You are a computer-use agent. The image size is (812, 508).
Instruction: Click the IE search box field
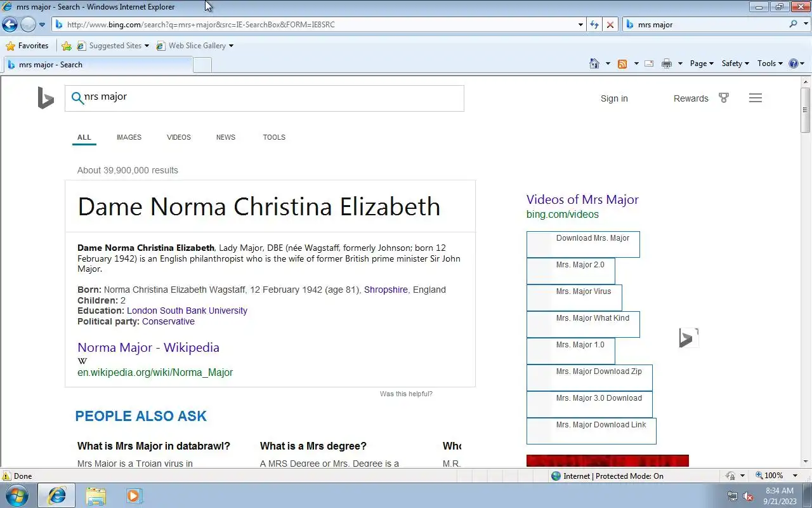pos(704,25)
